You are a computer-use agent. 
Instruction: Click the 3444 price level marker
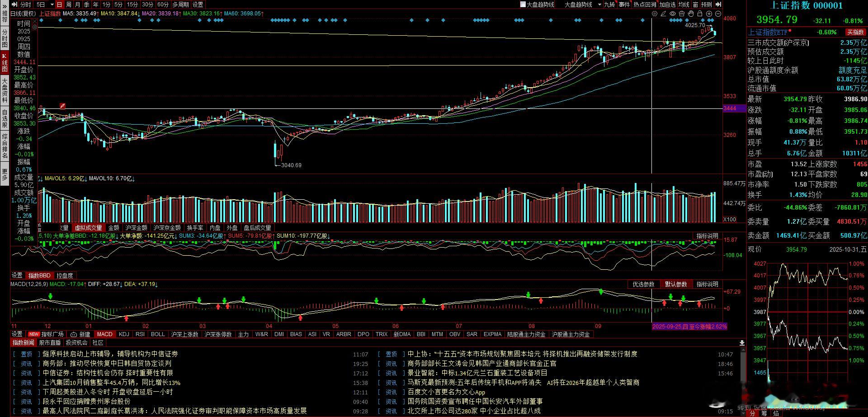734,108
